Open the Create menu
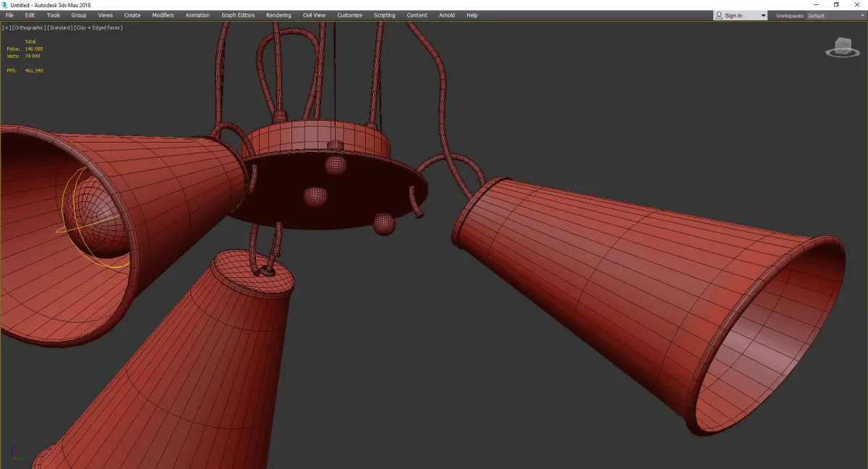Screen dimensions: 868x469 [132, 15]
